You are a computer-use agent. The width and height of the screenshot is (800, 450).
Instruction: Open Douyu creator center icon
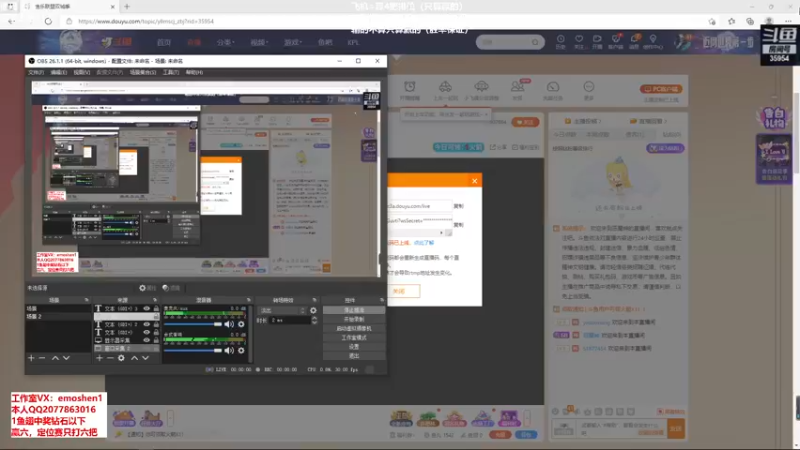pos(653,41)
